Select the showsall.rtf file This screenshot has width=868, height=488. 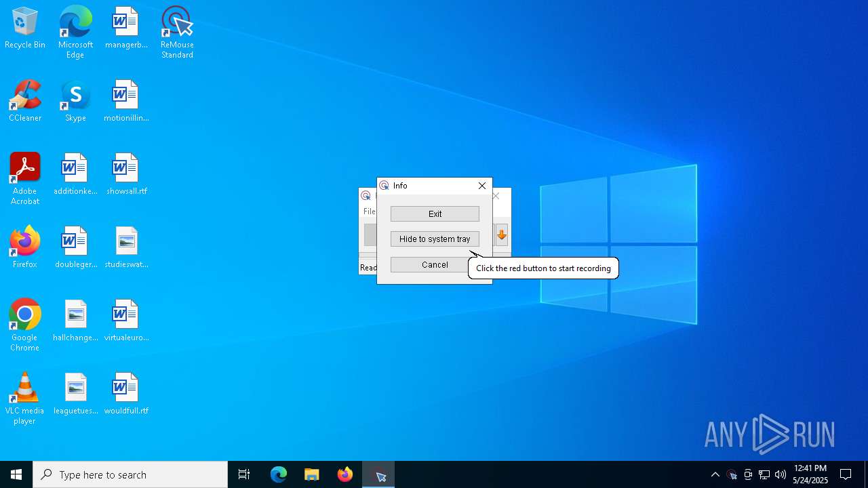tap(126, 174)
